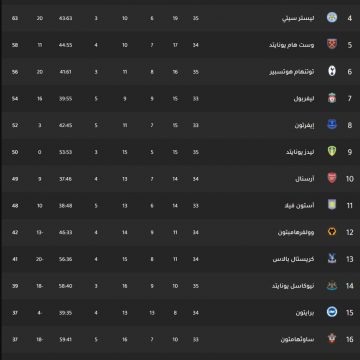
Task: Select the Arsenal club crest
Action: tap(332, 178)
